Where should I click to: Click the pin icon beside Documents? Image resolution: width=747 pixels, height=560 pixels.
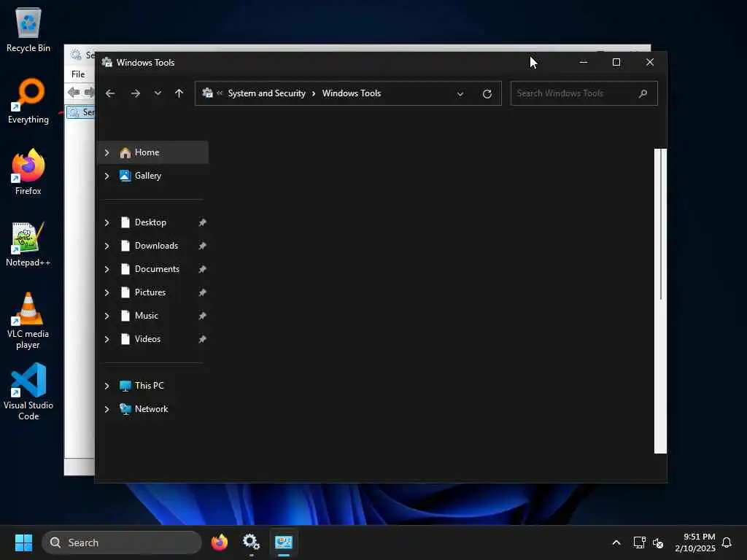tap(203, 269)
